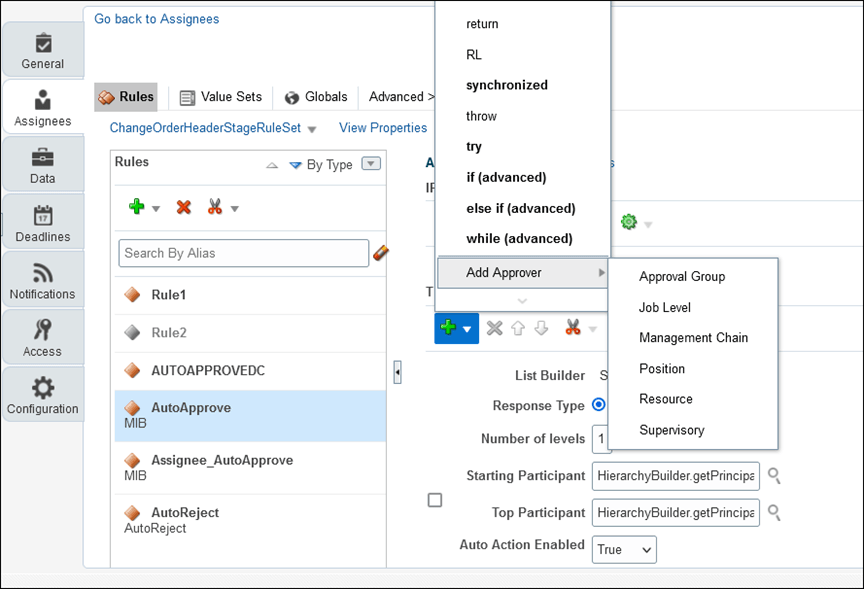
Task: Switch to the Value Sets tab
Action: point(220,97)
